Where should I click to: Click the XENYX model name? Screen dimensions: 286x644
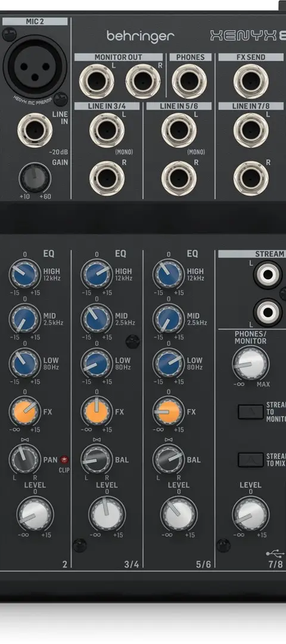coord(248,36)
